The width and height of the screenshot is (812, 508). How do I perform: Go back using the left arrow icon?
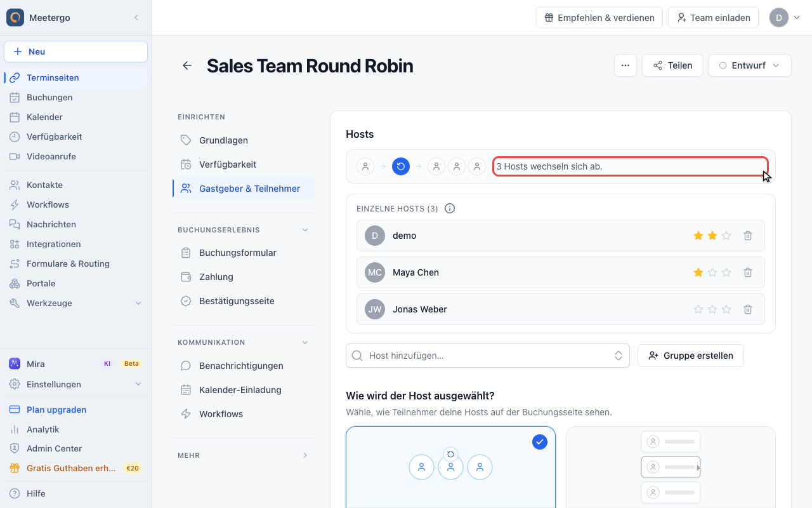tap(187, 65)
